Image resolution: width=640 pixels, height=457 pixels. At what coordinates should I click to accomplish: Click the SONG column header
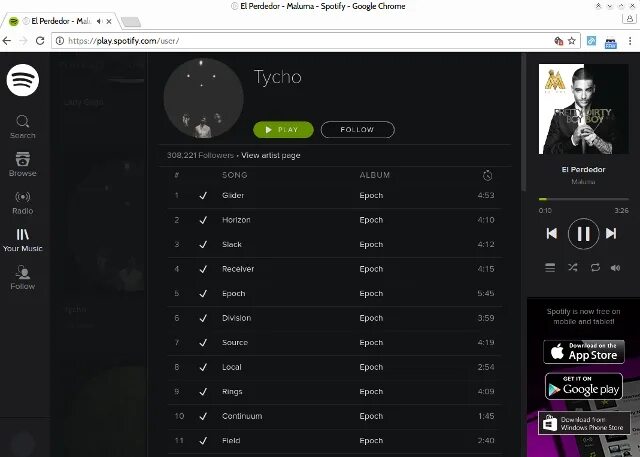coord(235,175)
